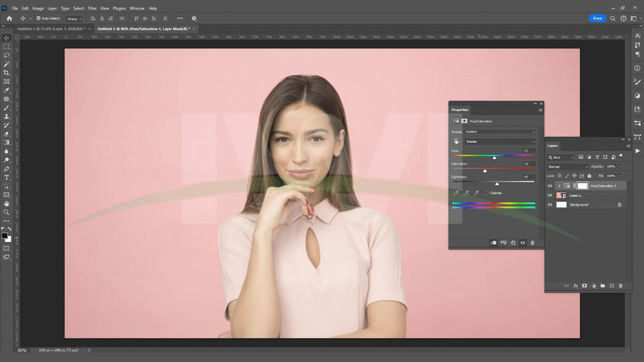644x362 pixels.
Task: Click the Share button
Action: 597,18
